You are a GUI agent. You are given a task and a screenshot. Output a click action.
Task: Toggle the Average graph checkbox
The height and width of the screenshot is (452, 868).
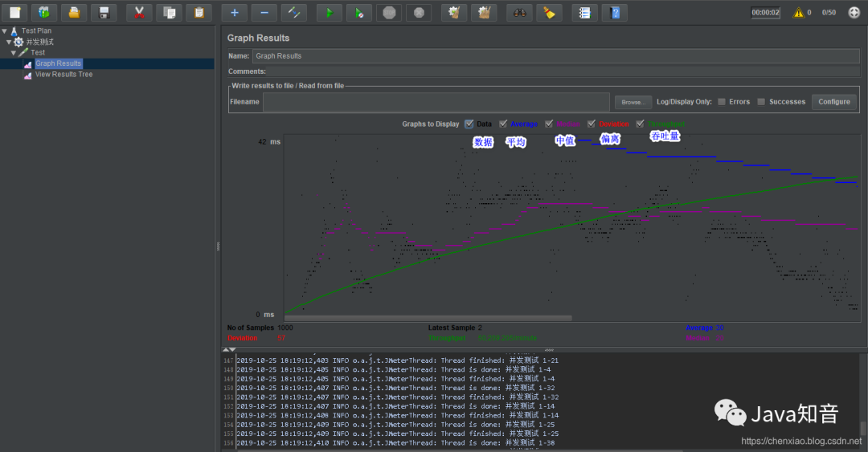pos(503,124)
